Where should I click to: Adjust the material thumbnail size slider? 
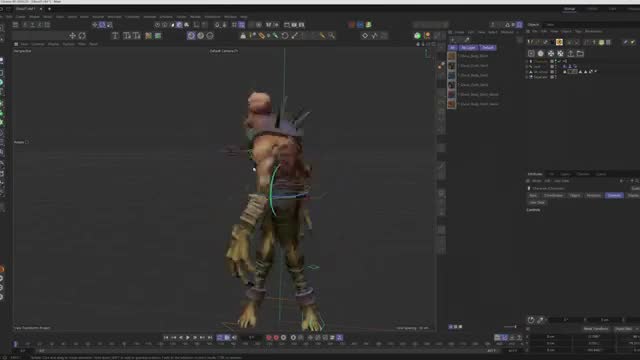point(510,327)
